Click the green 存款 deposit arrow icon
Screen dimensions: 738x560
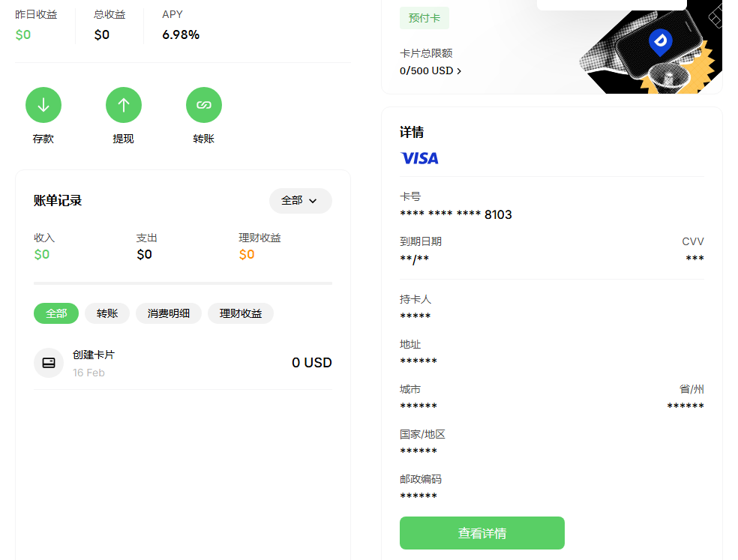tap(43, 105)
